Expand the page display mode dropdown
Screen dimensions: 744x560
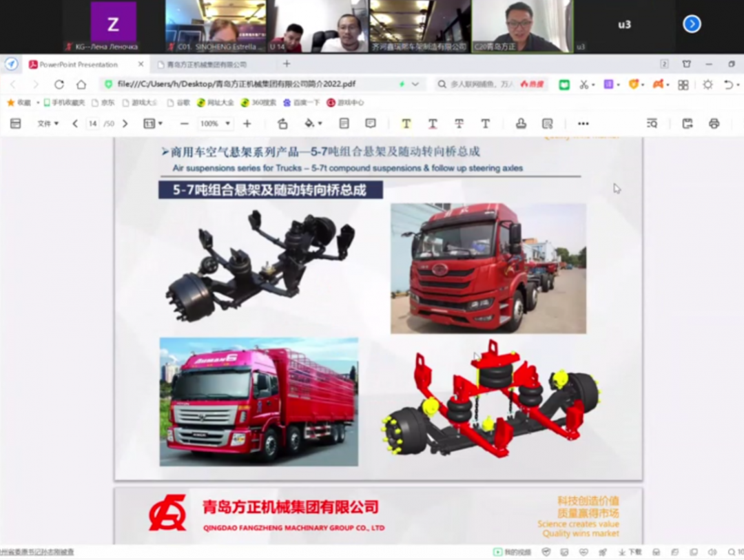153,123
